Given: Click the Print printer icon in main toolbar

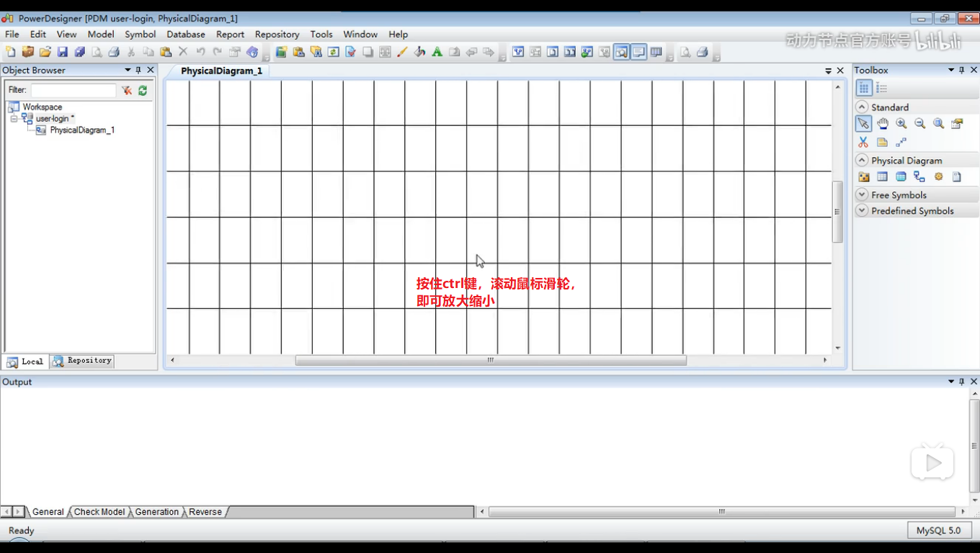Looking at the screenshot, I should tap(114, 52).
